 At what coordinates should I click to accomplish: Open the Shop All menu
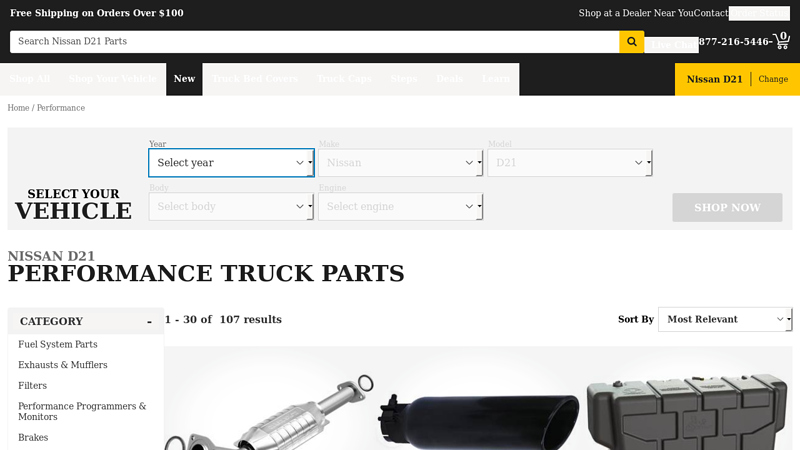[30, 79]
